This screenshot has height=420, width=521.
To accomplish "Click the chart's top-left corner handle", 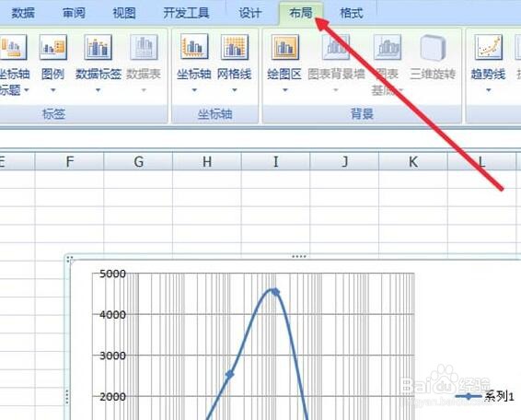I will point(69,259).
